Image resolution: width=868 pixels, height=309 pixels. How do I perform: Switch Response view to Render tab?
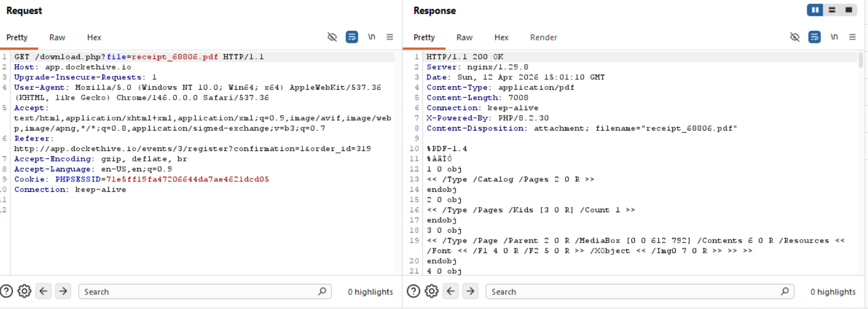pyautogui.click(x=543, y=37)
